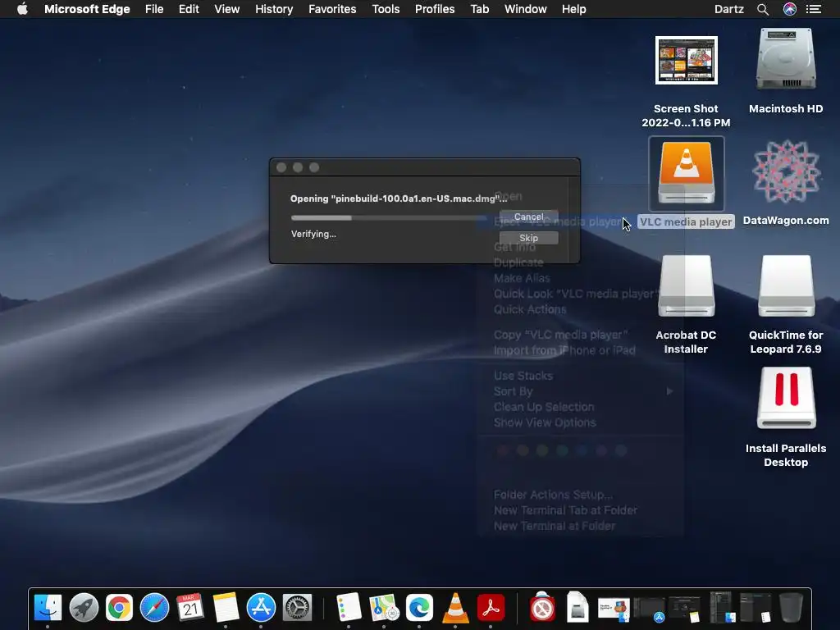Open the Favorites menu
Image resolution: width=840 pixels, height=630 pixels.
click(332, 9)
